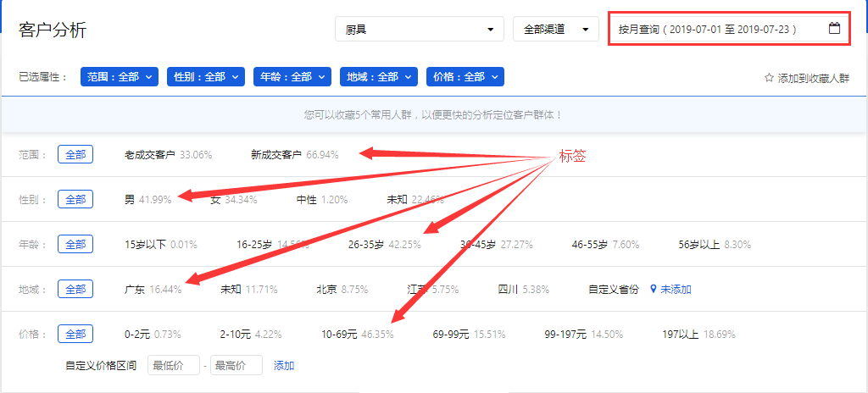Open the calendar icon in date query

tap(834, 28)
